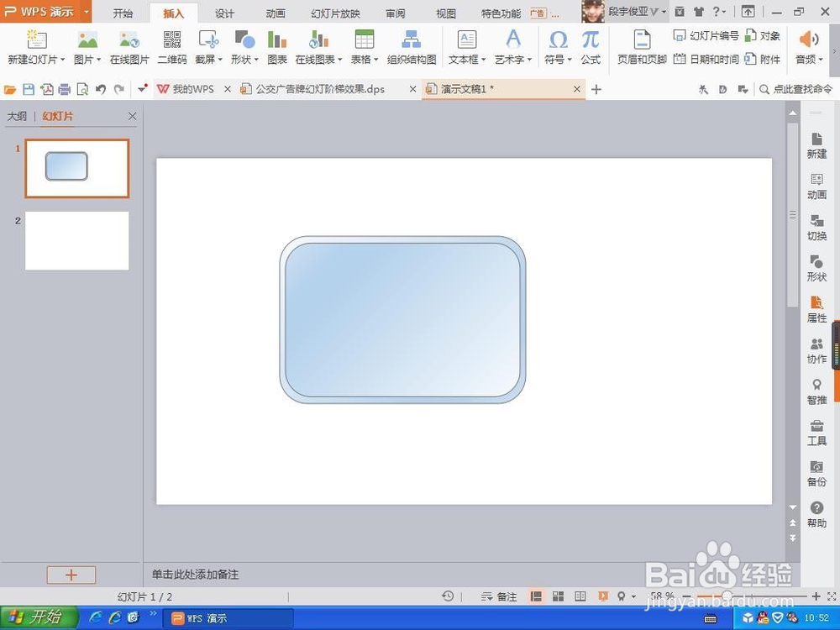Insert 幻灯片编号 slide number
840x630 pixels.
click(706, 36)
